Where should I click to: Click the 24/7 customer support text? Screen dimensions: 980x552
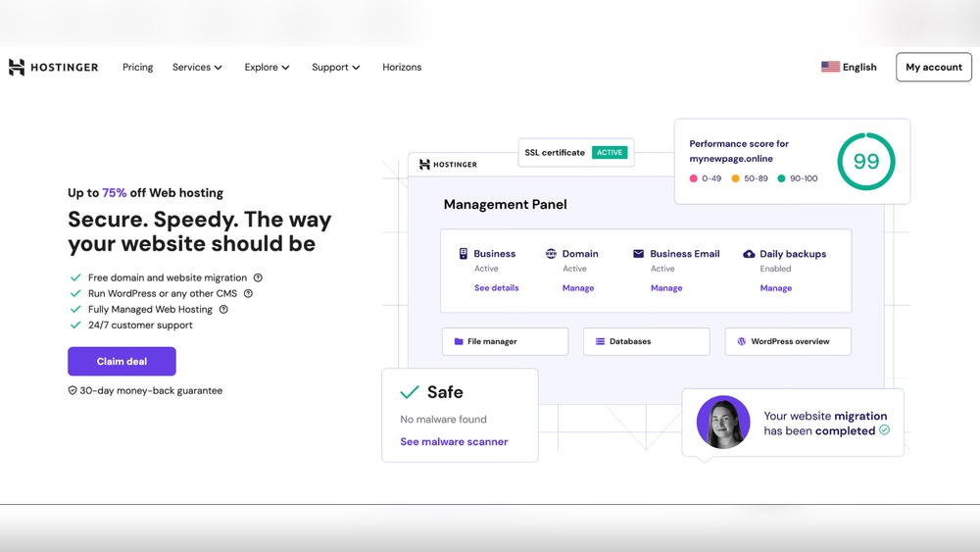coord(140,326)
